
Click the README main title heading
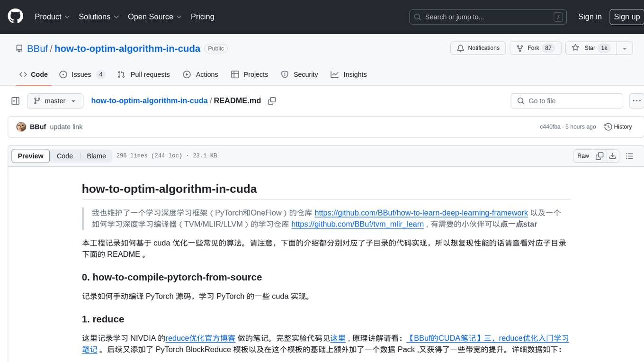pos(169,189)
